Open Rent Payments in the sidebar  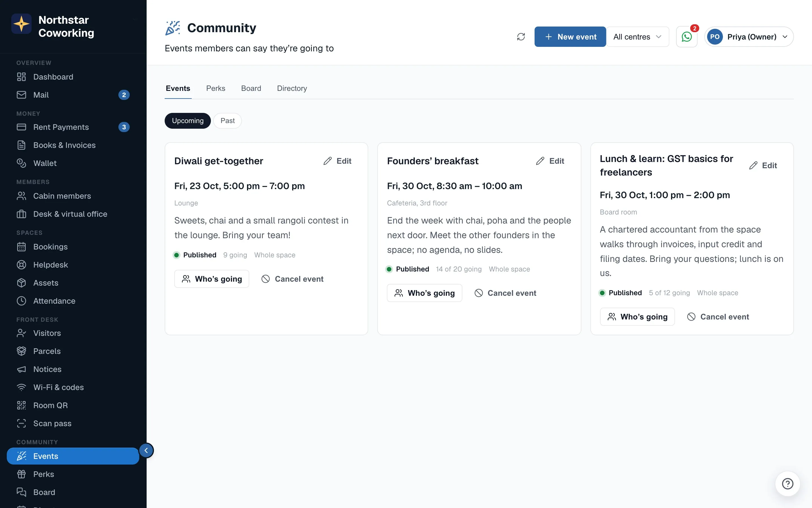(x=73, y=127)
